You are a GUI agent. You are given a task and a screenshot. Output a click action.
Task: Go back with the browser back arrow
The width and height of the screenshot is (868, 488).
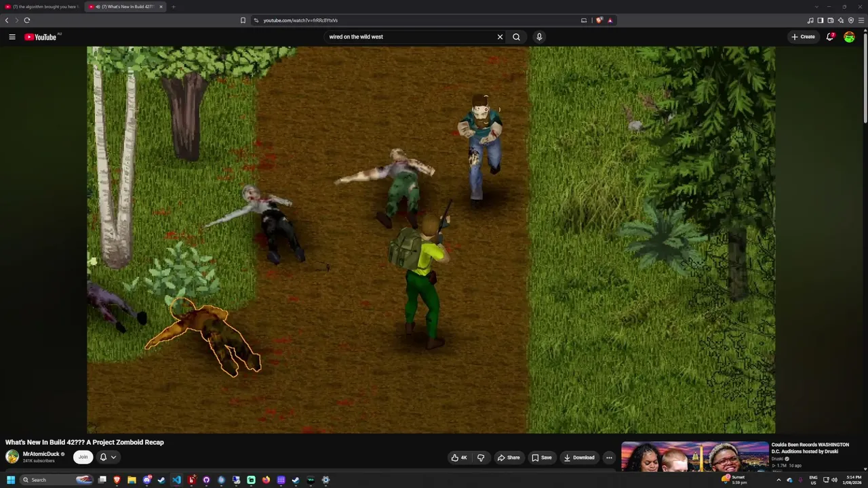[7, 20]
